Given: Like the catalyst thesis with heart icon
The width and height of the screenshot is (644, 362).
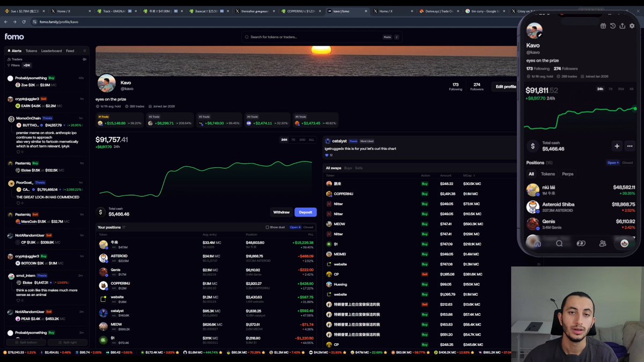Looking at the screenshot, I should tap(327, 155).
